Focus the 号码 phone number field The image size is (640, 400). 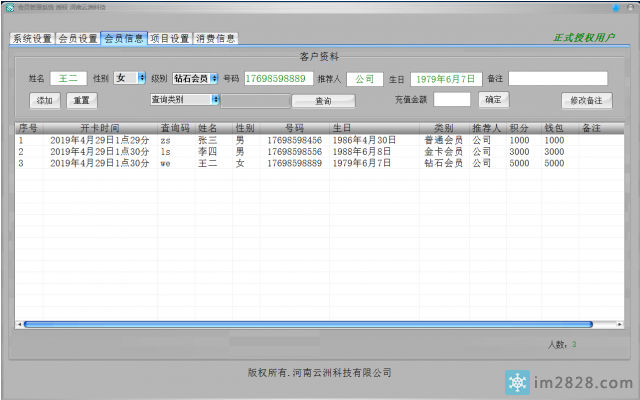[277, 78]
